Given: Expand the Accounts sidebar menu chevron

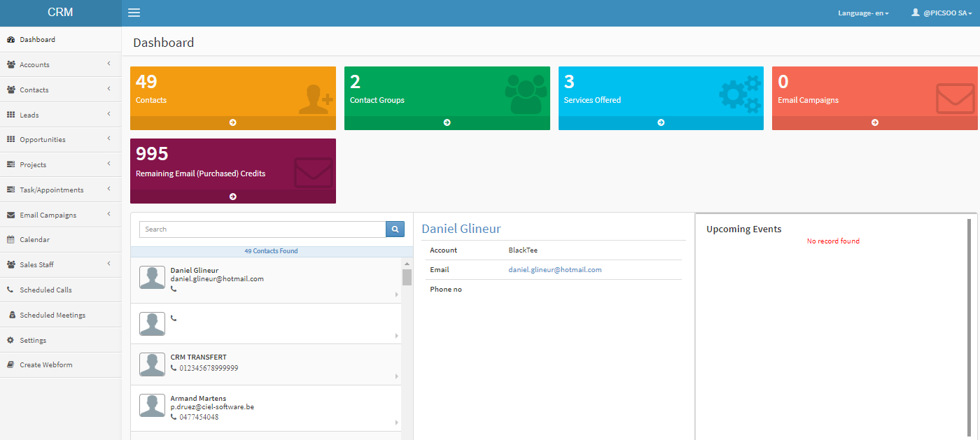Looking at the screenshot, I should tap(109, 64).
